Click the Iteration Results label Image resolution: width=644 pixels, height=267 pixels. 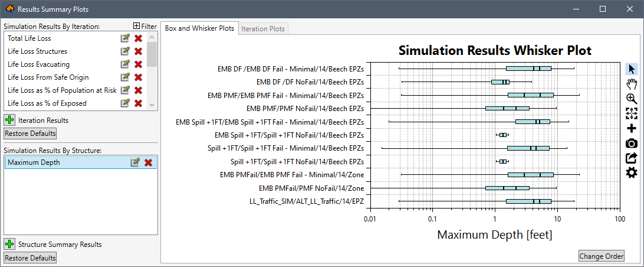coord(43,121)
